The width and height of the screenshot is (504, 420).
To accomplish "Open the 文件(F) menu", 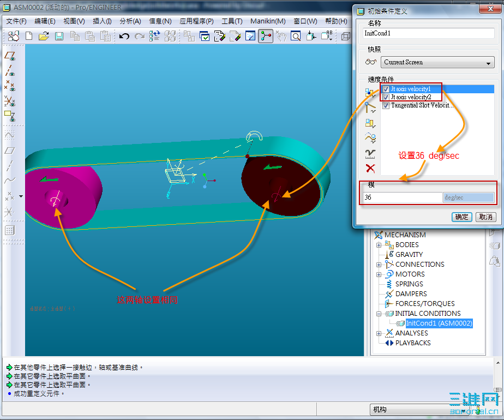I will [x=16, y=21].
